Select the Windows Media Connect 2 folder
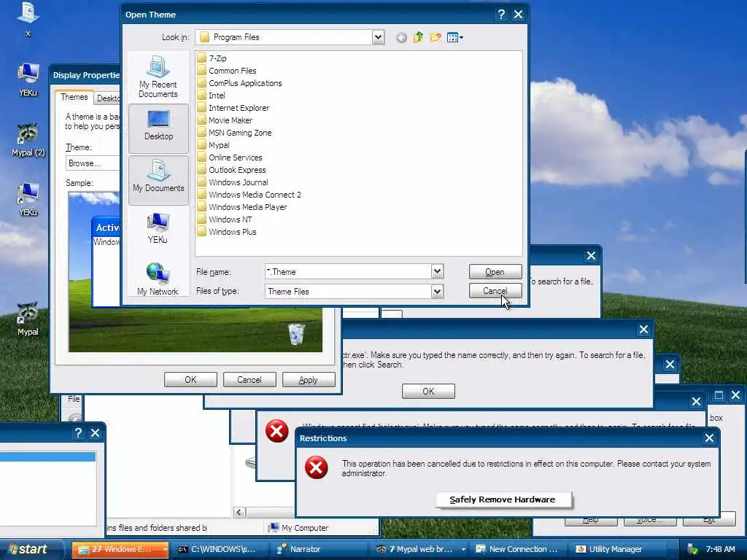Screen dimensions: 747x560 pyautogui.click(x=249, y=194)
